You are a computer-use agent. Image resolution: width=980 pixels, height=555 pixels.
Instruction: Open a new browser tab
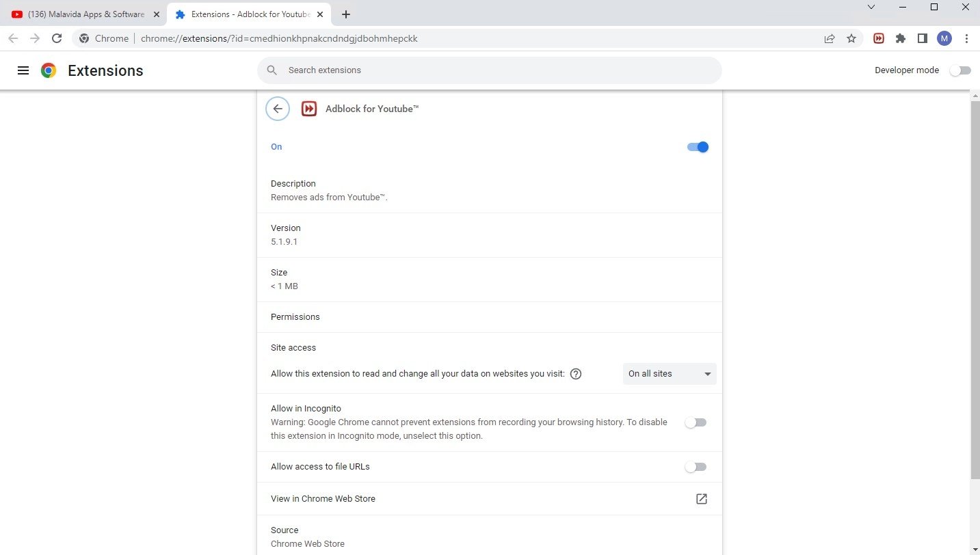346,14
